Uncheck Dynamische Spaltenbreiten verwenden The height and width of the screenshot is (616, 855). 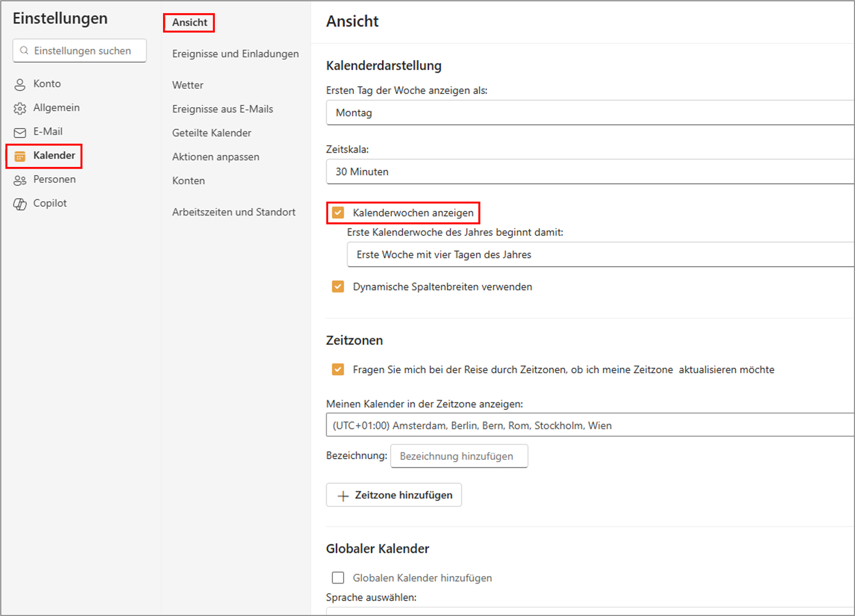click(338, 287)
